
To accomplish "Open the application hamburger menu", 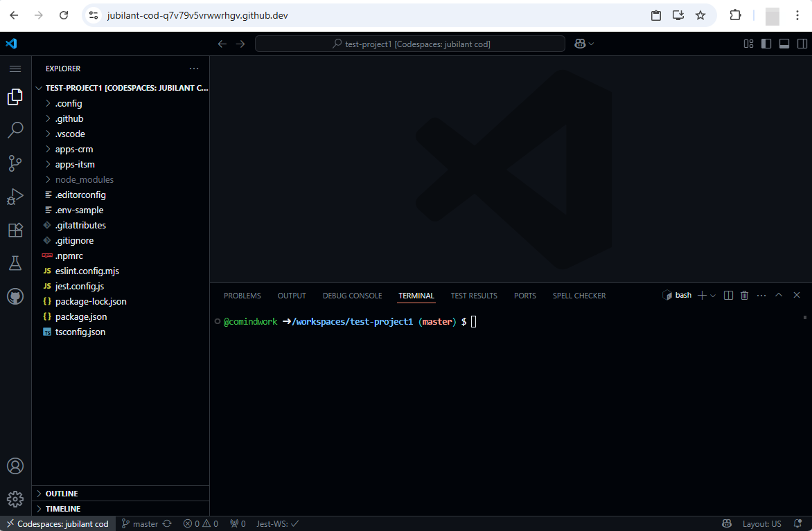I will pos(15,69).
